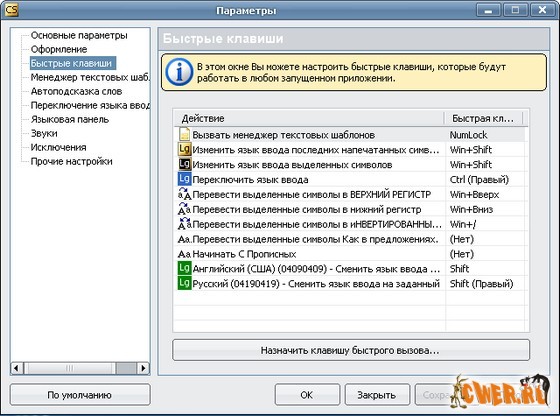
Task: Click right arrow of the tree's horizontal scrollbar
Action: 143,368
